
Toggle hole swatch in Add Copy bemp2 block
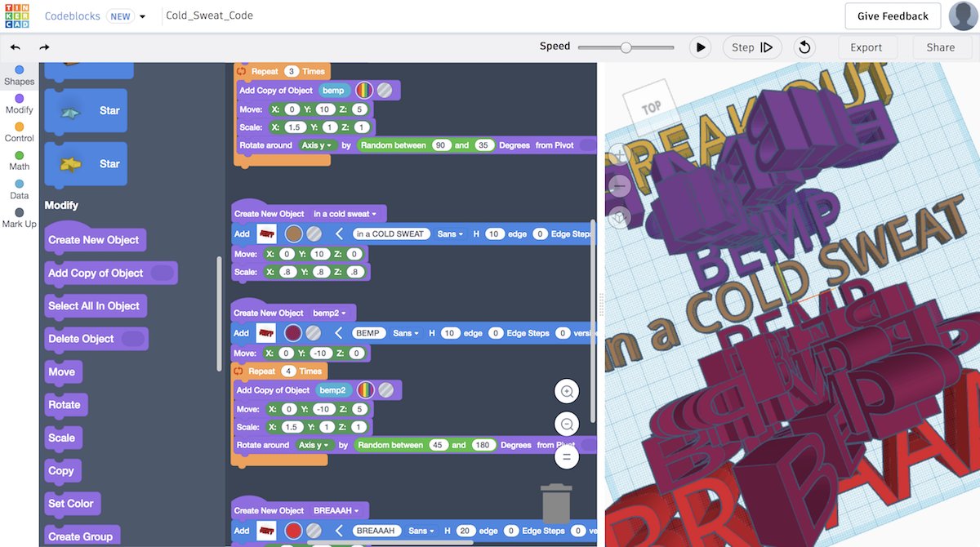pos(385,390)
